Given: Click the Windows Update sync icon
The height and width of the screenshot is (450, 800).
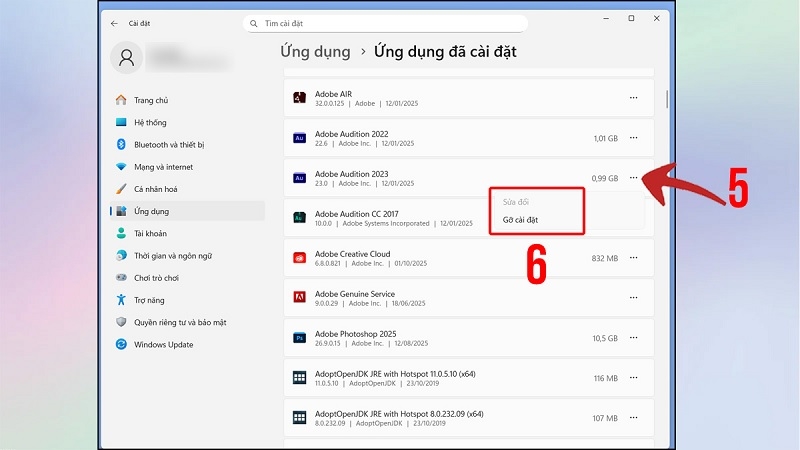Looking at the screenshot, I should point(121,344).
